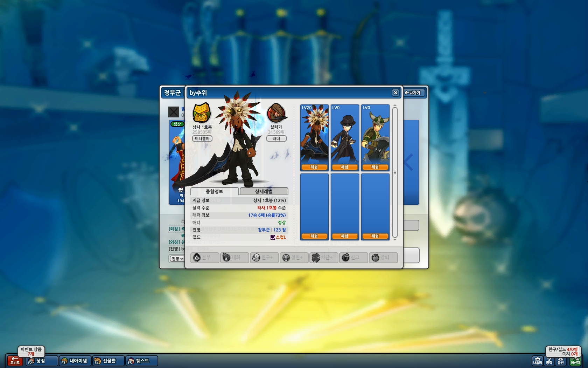Viewport: 588px width, 368px height.
Task: Open 공략 help question-mark icon
Action: [x=549, y=361]
